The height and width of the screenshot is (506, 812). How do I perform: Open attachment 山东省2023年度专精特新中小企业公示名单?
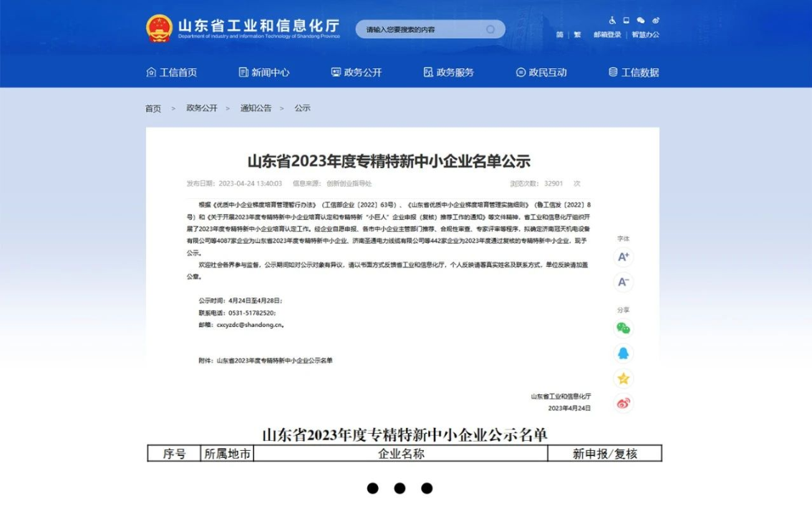click(x=274, y=361)
